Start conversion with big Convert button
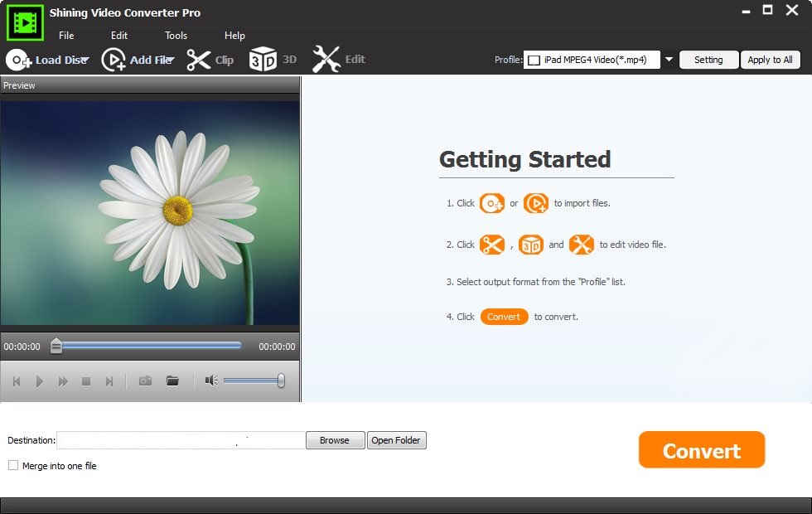This screenshot has height=514, width=812. pos(702,450)
